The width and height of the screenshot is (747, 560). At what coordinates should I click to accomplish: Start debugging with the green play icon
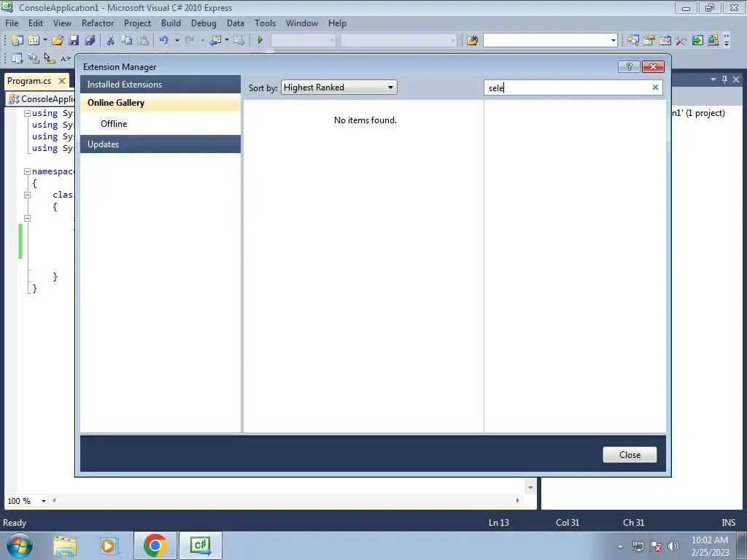click(260, 41)
